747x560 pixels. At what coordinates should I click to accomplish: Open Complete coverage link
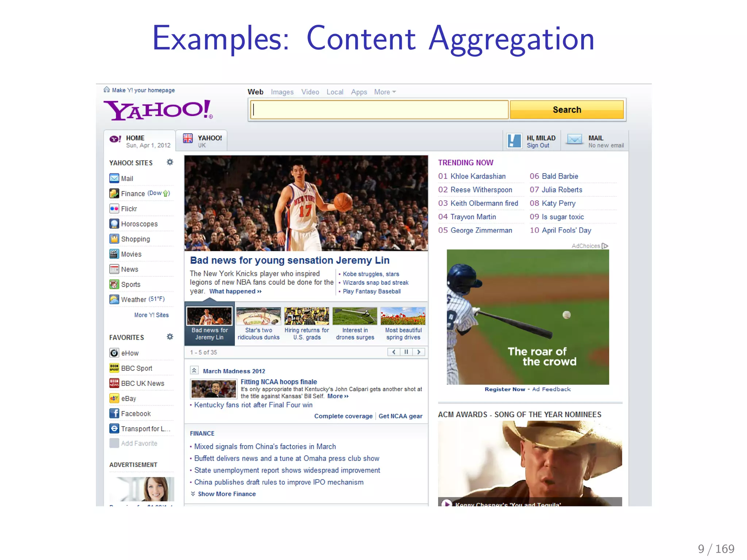point(343,416)
